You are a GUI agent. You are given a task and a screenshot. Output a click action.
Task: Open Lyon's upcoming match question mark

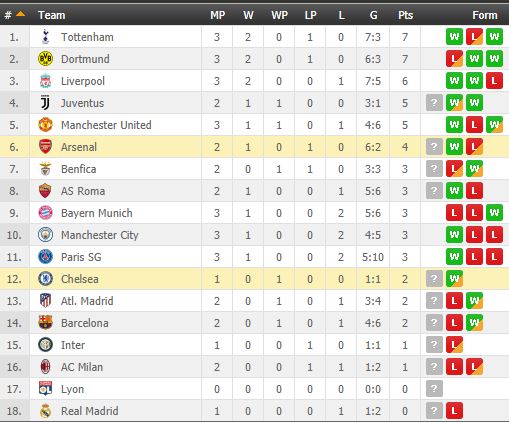pos(434,389)
